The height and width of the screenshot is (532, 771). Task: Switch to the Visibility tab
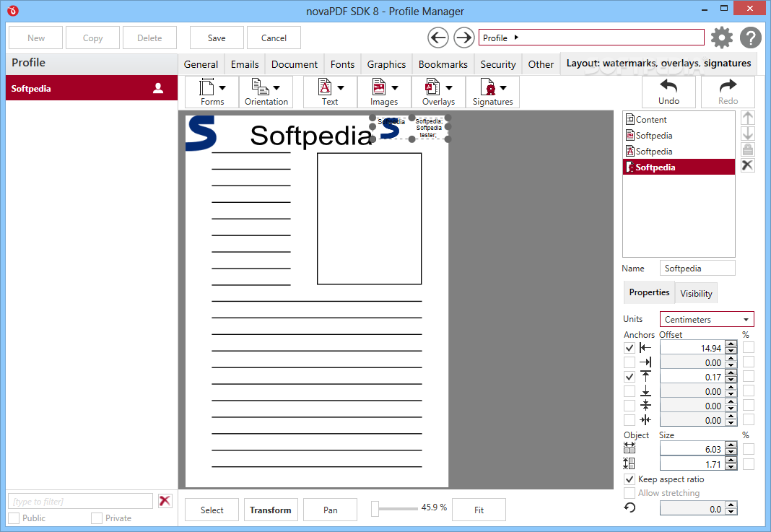point(696,294)
